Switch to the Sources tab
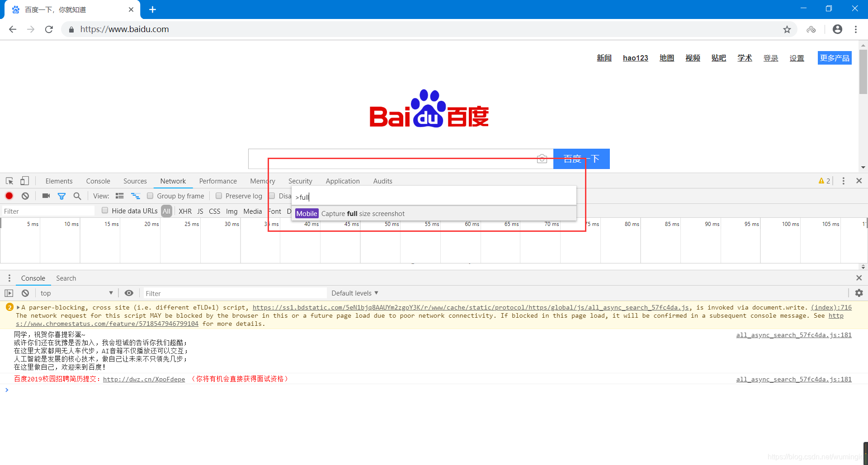Viewport: 868px width, 465px height. click(135, 181)
